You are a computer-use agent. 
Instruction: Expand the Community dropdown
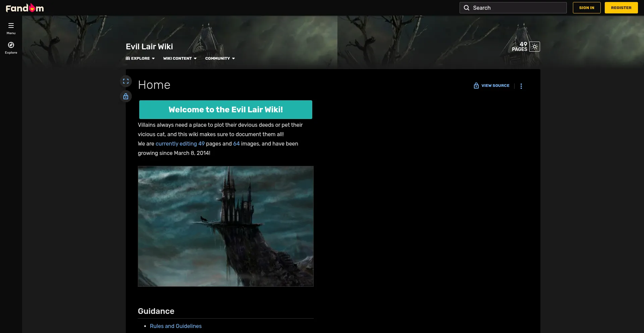tap(220, 58)
